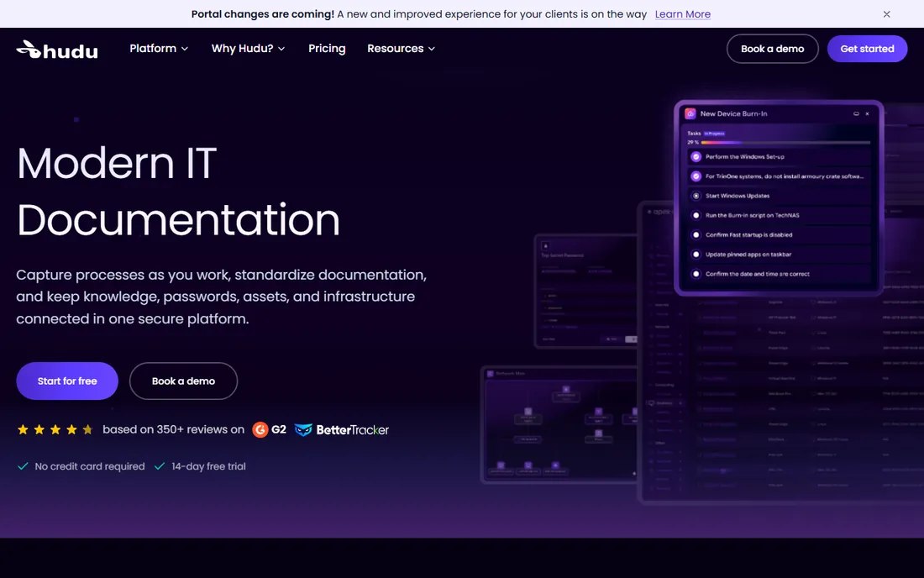Dismiss the Portal changes announcement banner

coord(886,14)
